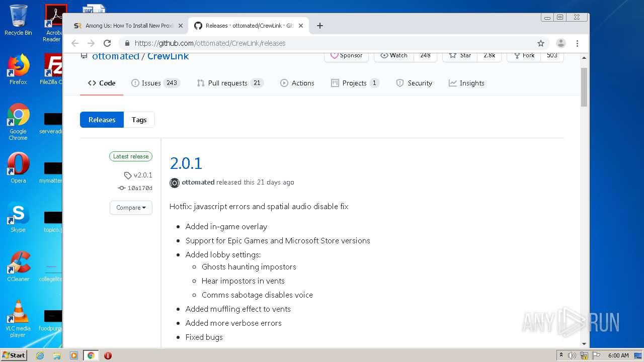Select the Releases CrewLink tab
Image resolution: width=644 pixels, height=362 pixels.
249,26
